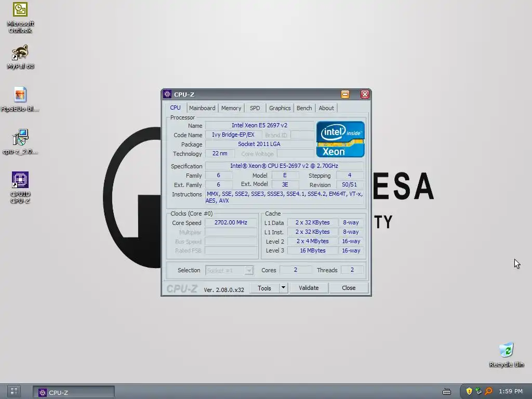Switch to the Mainboard tab
The image size is (532, 399).
point(202,108)
